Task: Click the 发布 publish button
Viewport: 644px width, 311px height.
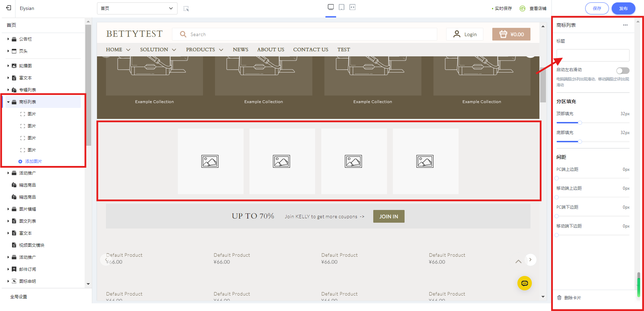Action: click(623, 8)
